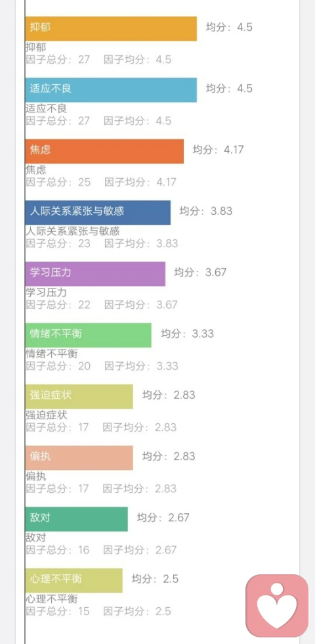
Task: Click the 因子总分：25 text under 焦虑
Action: point(58,182)
